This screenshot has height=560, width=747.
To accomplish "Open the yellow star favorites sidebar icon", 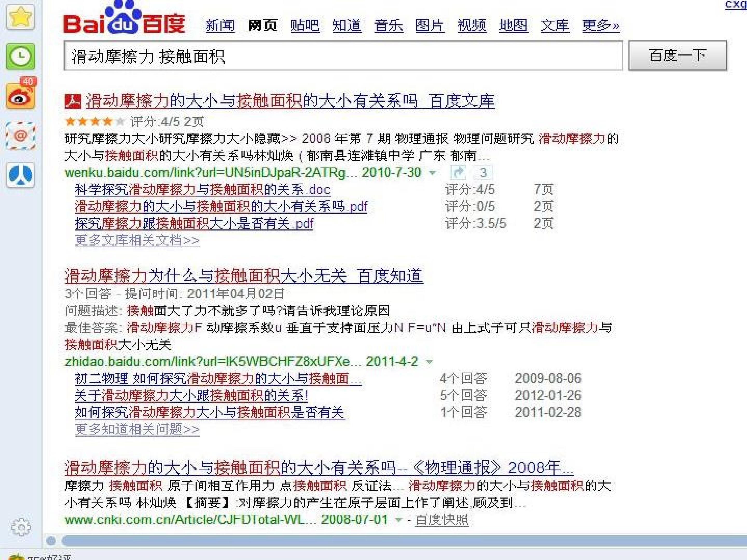I will click(20, 17).
